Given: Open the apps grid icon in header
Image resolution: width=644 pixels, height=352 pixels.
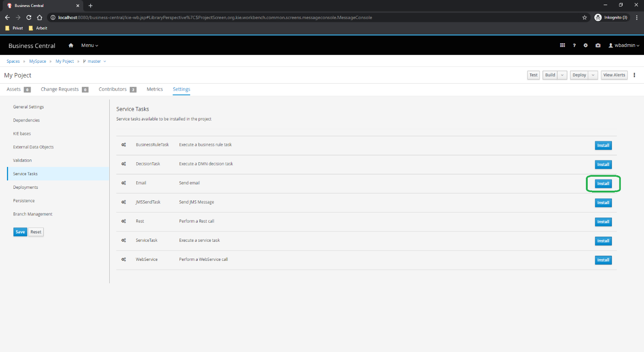Looking at the screenshot, I should [563, 46].
